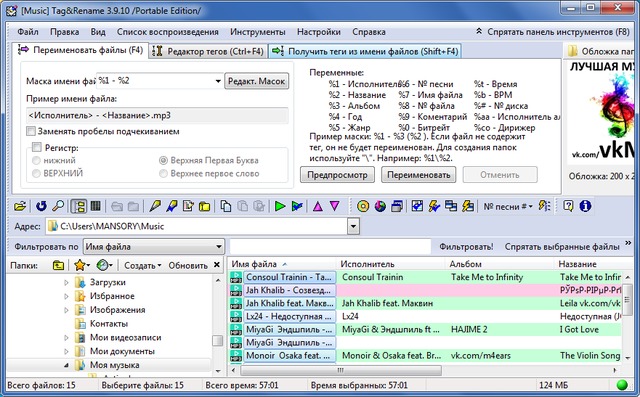The image size is (640, 397).
Task: Click the black columns view icon
Action: pyautogui.click(x=96, y=206)
